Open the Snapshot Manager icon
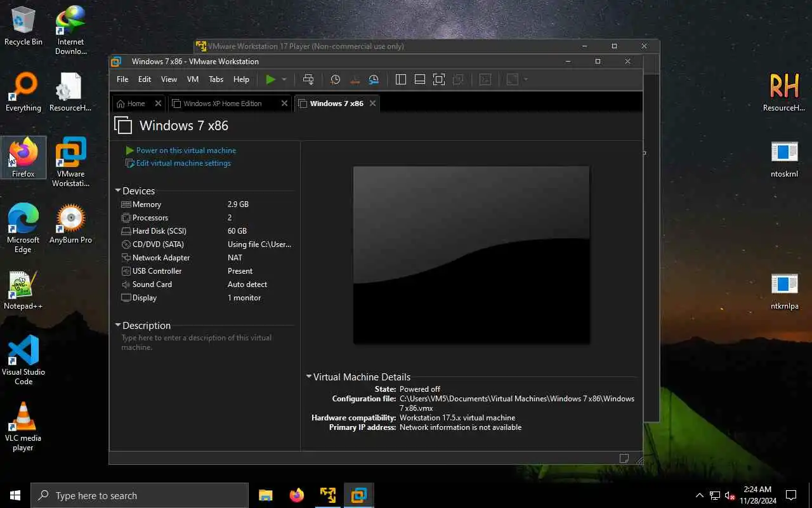812x508 pixels. coord(374,79)
